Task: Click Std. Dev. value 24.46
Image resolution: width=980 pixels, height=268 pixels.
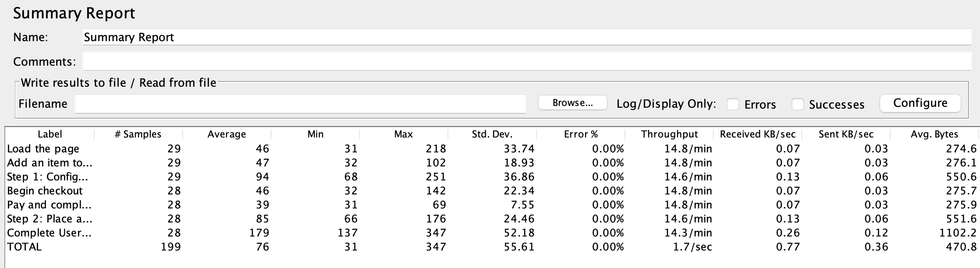Action: point(519,219)
